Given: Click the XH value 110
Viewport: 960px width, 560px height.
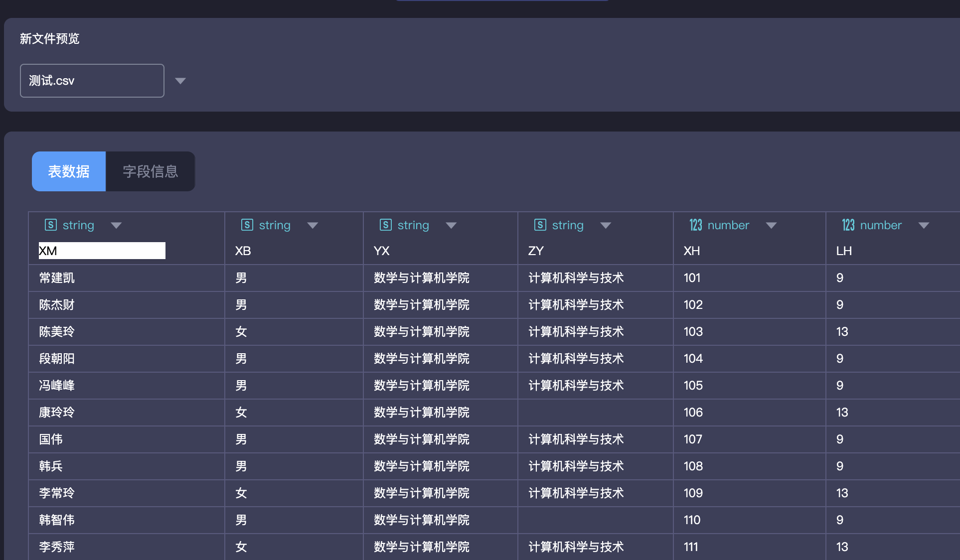Looking at the screenshot, I should click(x=692, y=520).
